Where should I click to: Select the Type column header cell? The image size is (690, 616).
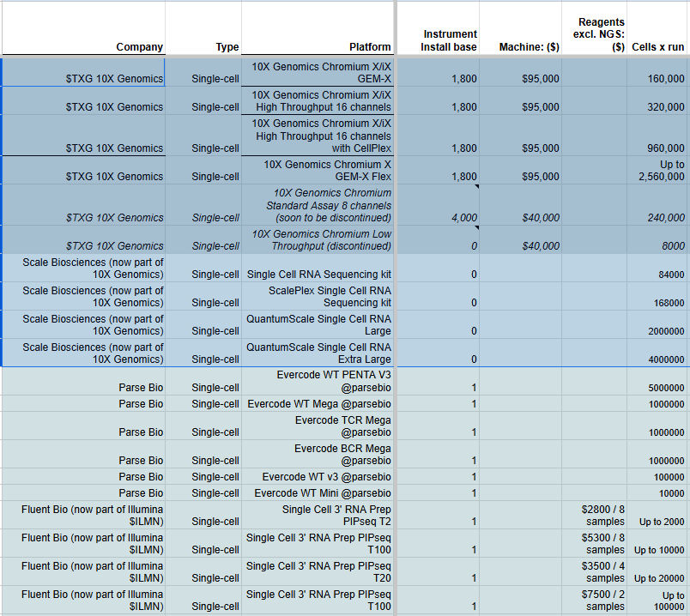pos(203,28)
